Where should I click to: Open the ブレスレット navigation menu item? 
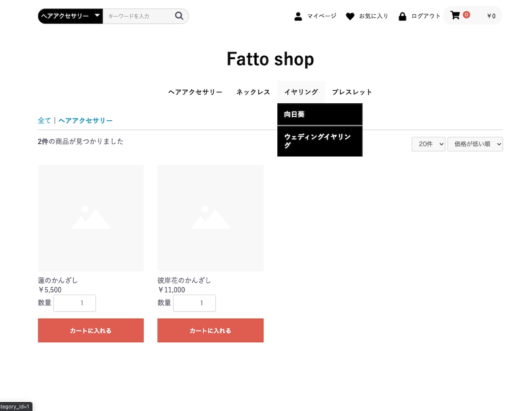[352, 92]
